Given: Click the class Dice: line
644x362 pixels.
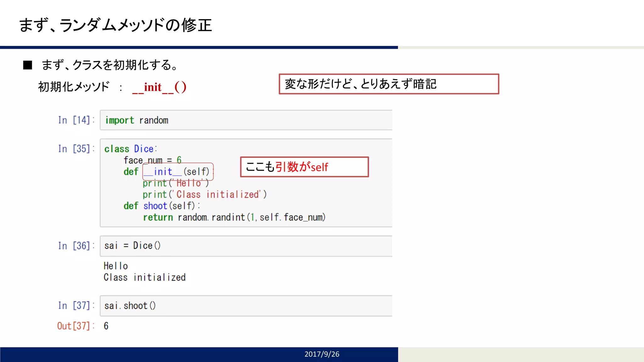Looking at the screenshot, I should tap(130, 149).
